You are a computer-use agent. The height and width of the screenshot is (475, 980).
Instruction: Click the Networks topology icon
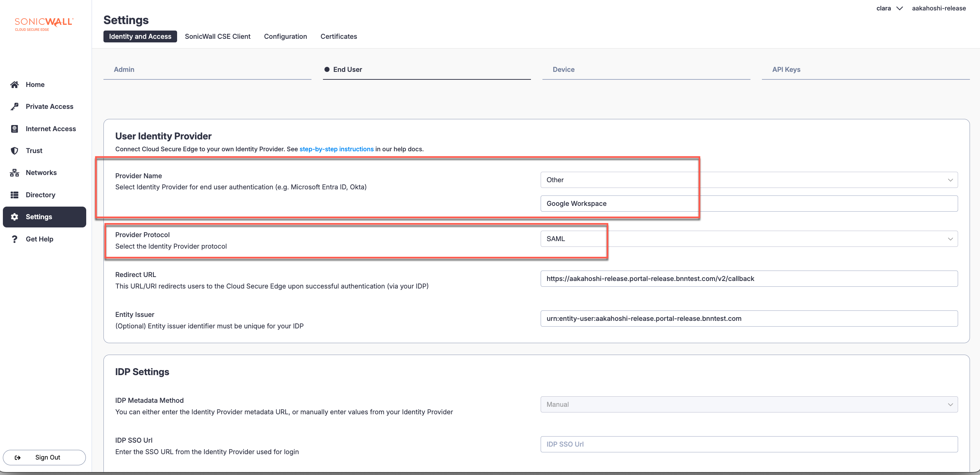[14, 173]
